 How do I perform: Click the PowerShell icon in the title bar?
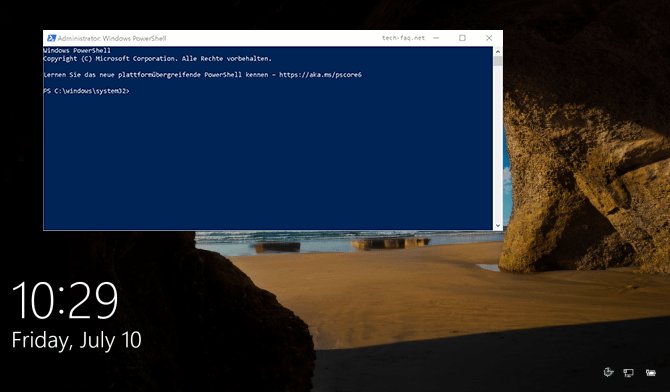pyautogui.click(x=51, y=38)
